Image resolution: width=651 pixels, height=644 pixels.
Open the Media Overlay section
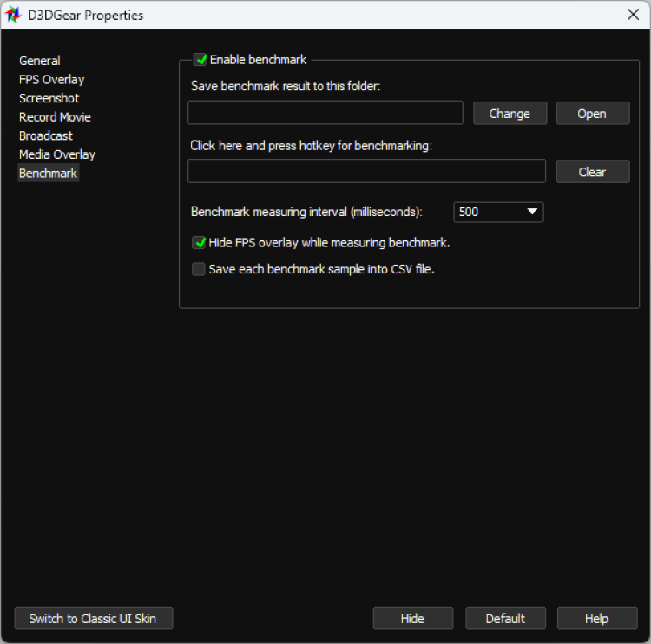coord(57,154)
